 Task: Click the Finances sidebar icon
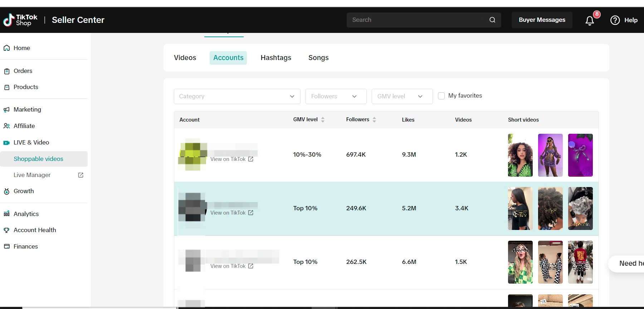pyautogui.click(x=6, y=246)
